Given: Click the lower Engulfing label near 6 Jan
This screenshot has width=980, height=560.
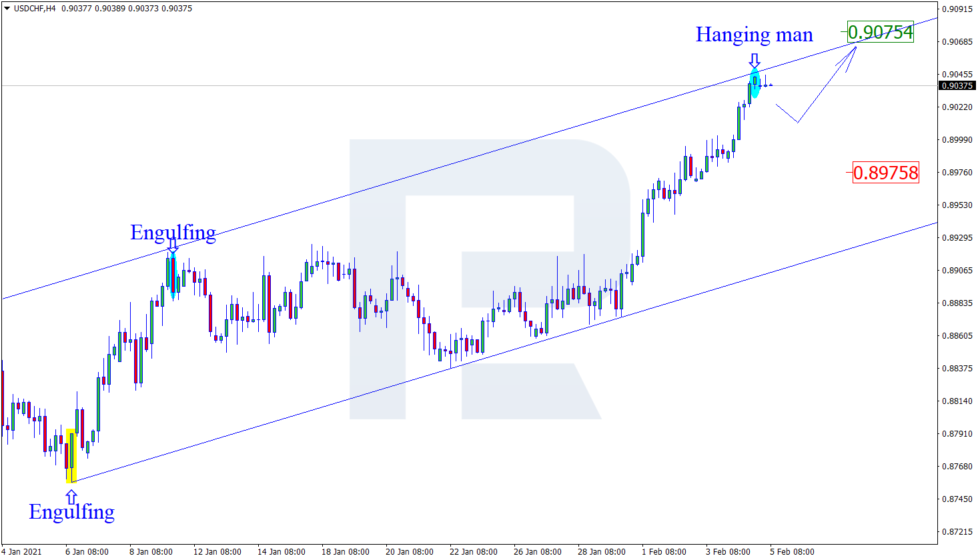Looking at the screenshot, I should pos(72,512).
